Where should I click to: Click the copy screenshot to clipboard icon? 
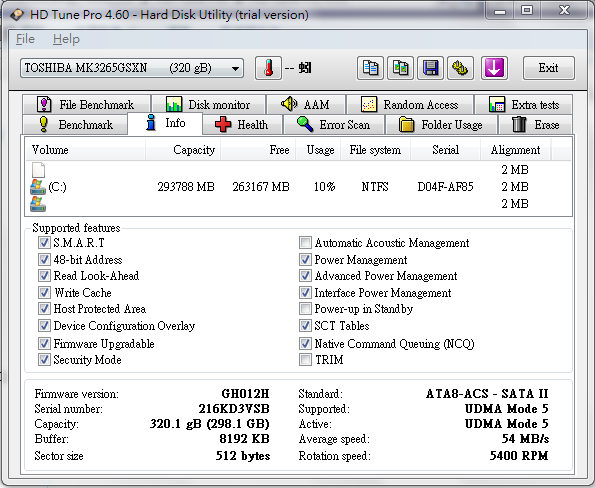[400, 68]
